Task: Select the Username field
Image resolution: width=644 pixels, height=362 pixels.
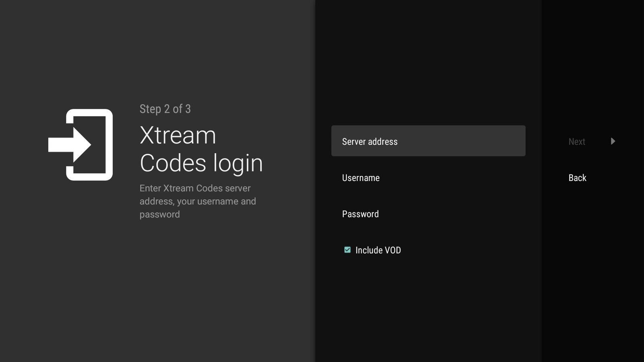Action: click(x=428, y=178)
